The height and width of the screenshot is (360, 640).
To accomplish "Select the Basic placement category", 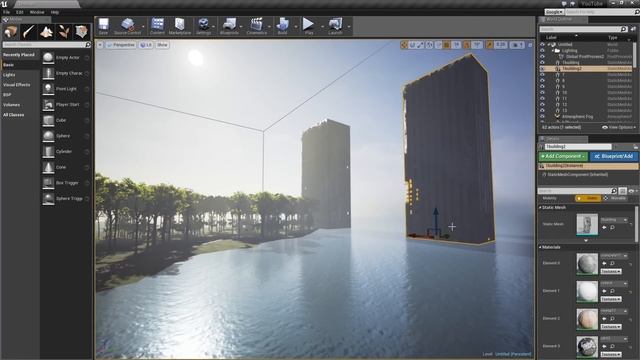I will click(20, 64).
